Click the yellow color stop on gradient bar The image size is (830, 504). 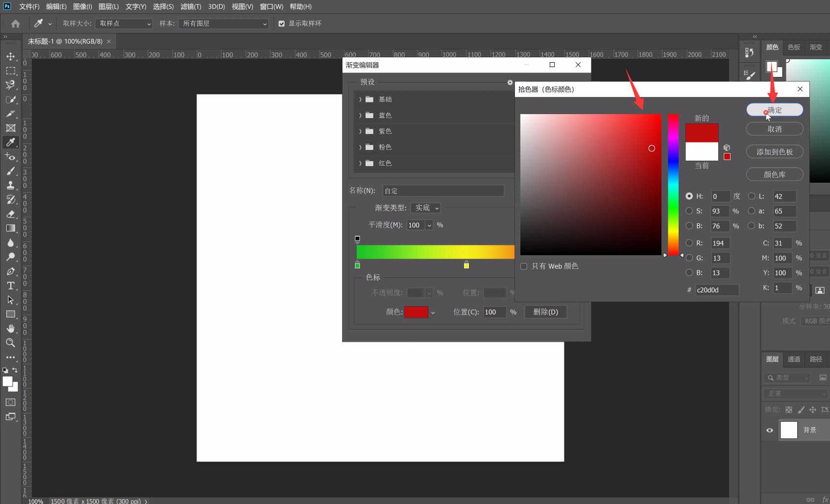(466, 265)
